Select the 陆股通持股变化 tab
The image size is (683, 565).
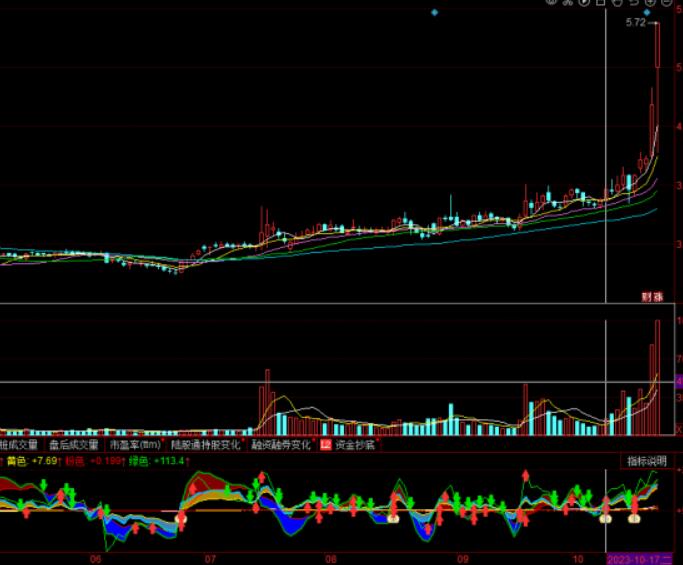[206, 444]
